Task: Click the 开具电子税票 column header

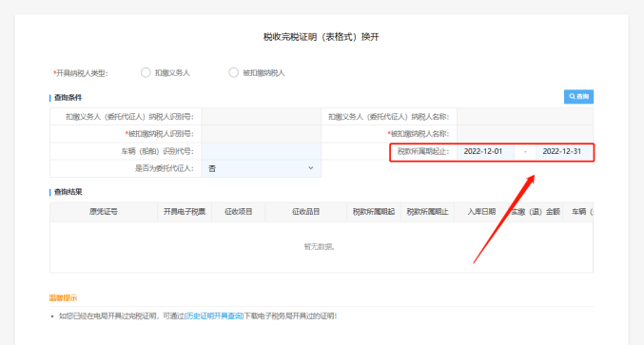Action: click(x=185, y=212)
